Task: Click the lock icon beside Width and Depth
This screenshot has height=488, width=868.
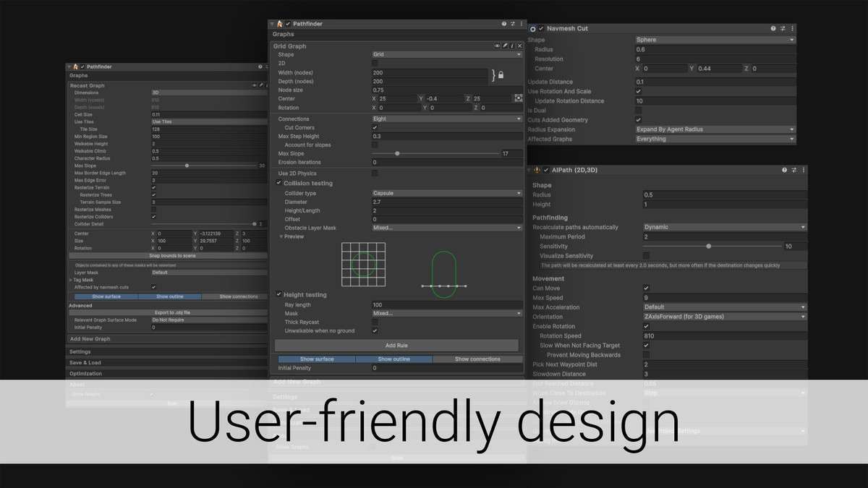Action: tap(500, 75)
